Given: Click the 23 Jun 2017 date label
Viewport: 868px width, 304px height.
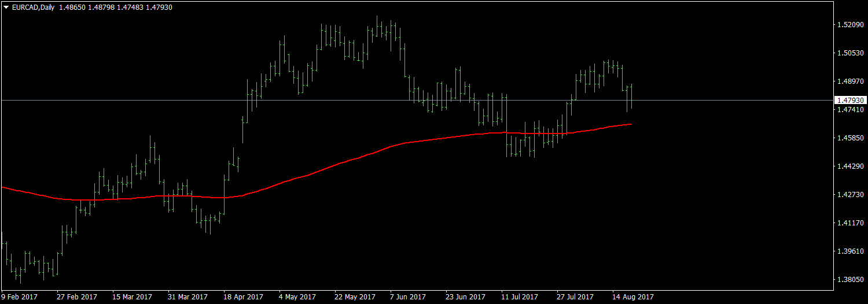Looking at the screenshot, I should [x=465, y=297].
